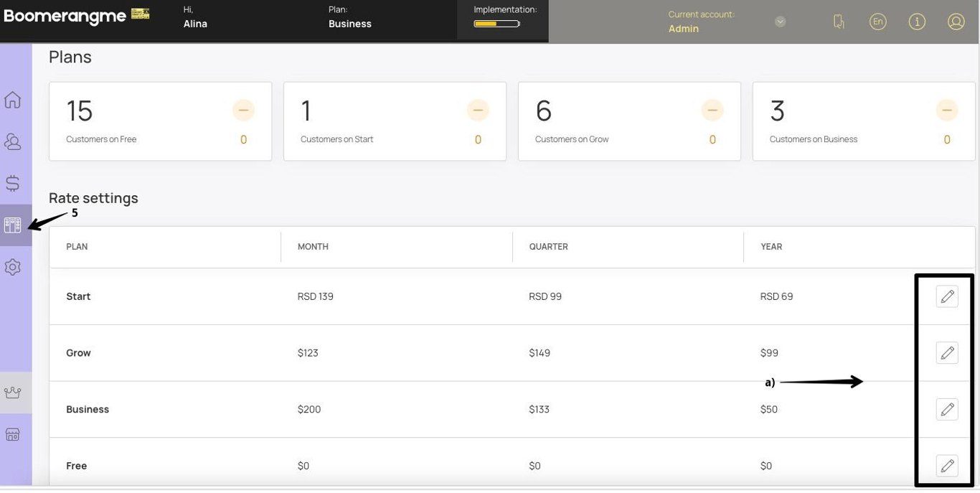
Task: Click the Rate settings heading
Action: click(93, 198)
